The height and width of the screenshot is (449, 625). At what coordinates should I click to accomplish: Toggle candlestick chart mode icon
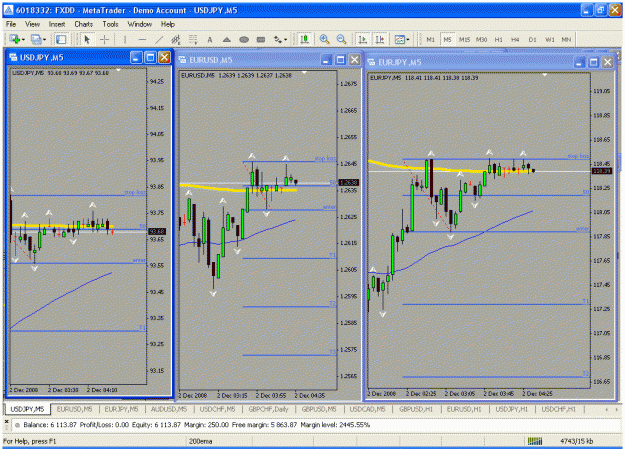tap(305, 39)
